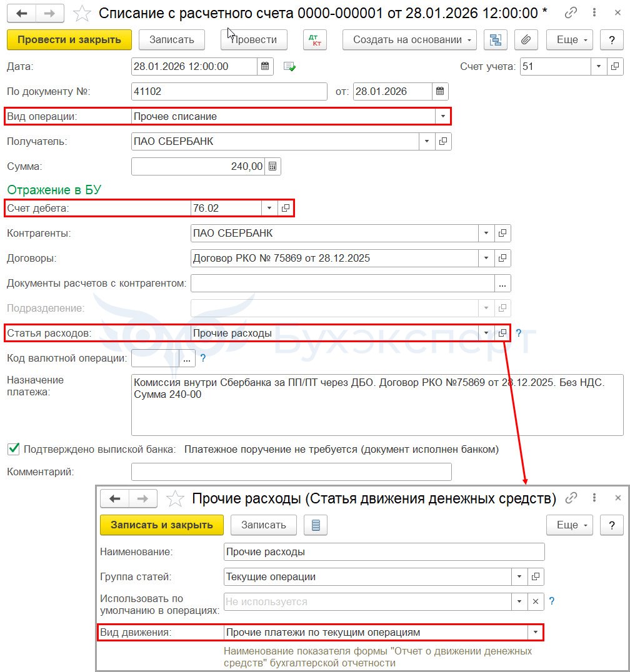Click Записать и закрыть
630x672 pixels.
click(x=162, y=525)
